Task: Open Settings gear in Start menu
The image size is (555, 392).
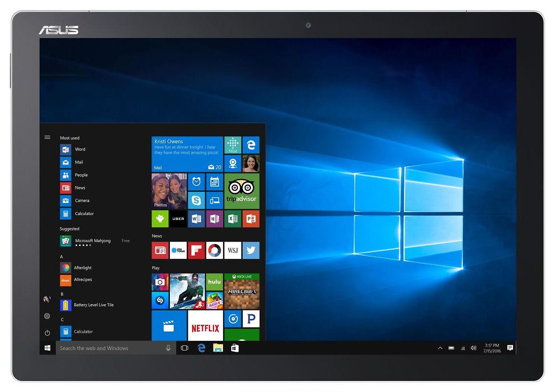Action: [x=47, y=316]
